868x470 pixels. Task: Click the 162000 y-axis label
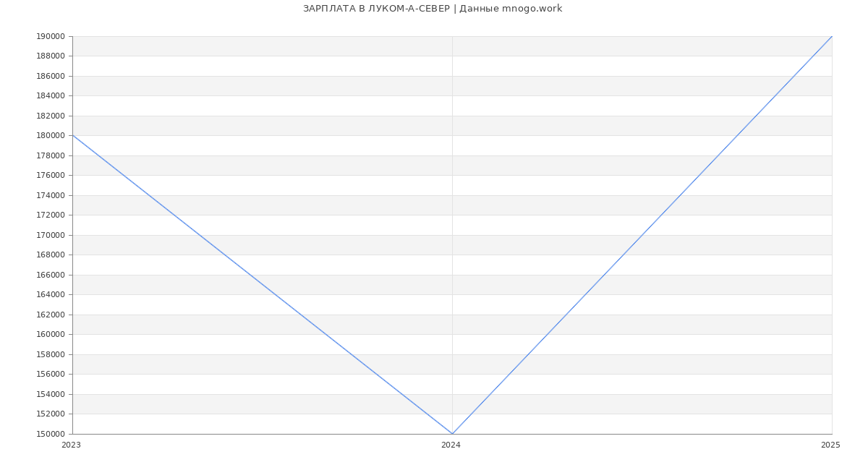coord(51,315)
